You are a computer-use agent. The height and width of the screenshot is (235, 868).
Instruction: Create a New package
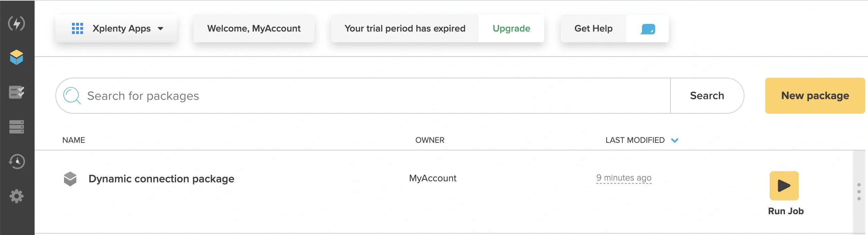coord(815,96)
